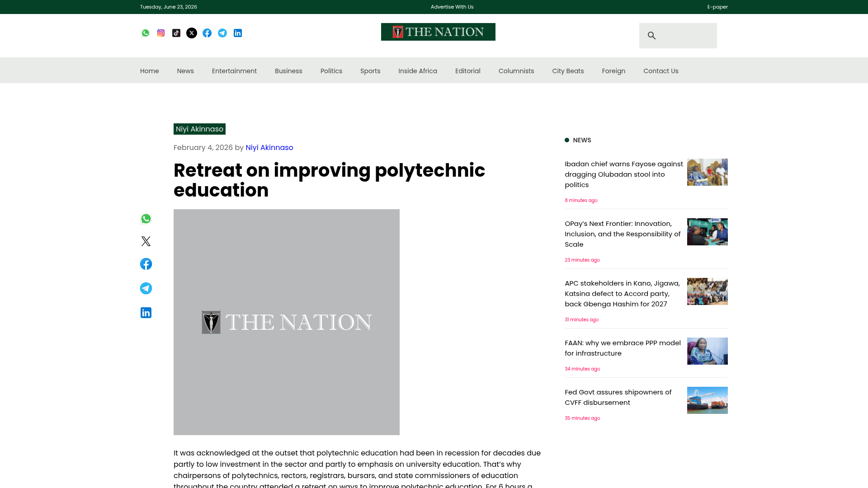The image size is (868, 488).
Task: Open Ibadan chief warns Fayose headline
Action: pos(624,174)
